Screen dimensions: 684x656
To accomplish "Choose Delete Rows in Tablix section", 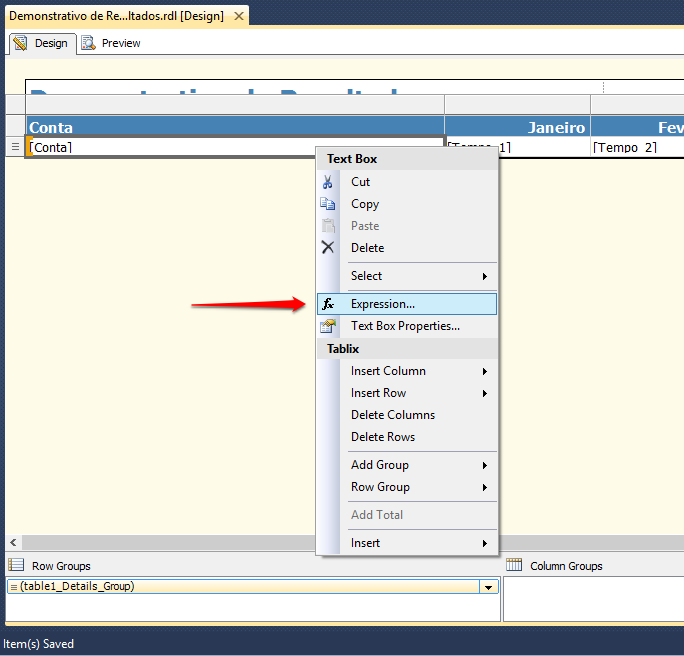I will [407, 437].
